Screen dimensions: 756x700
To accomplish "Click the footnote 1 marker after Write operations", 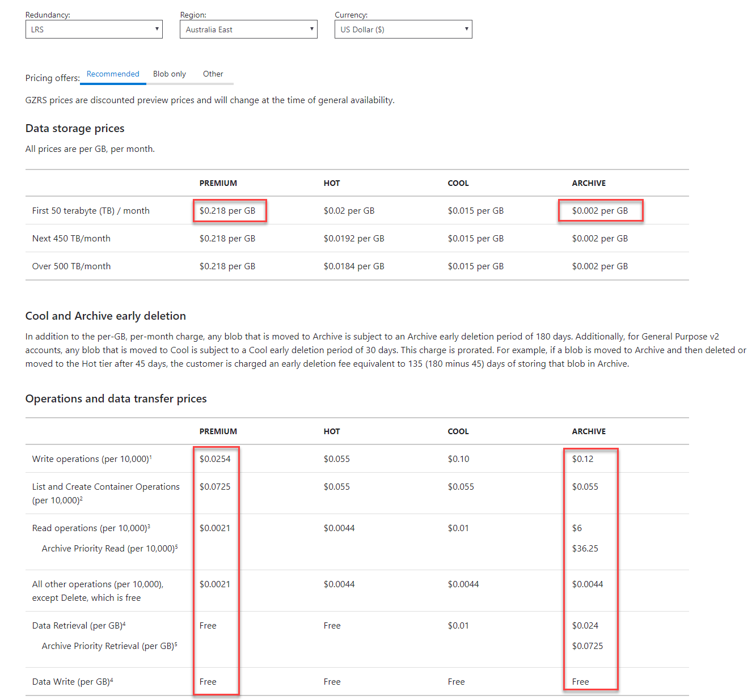I will (x=151, y=457).
